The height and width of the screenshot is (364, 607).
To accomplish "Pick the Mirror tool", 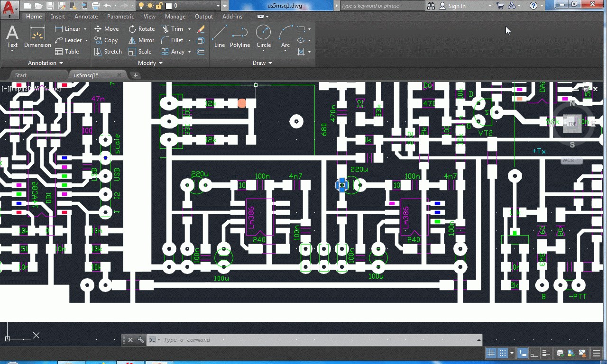I will tap(141, 40).
